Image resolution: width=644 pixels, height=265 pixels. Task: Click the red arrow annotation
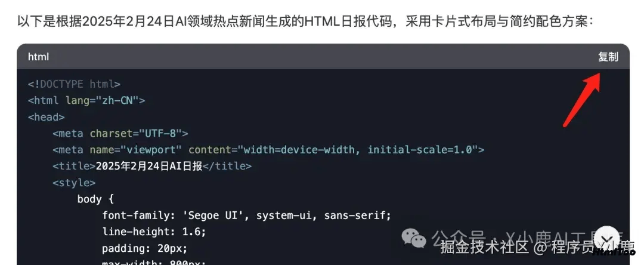click(x=581, y=100)
